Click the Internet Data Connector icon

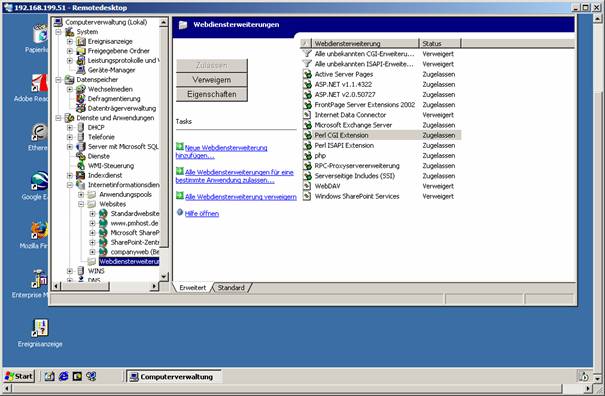point(307,115)
